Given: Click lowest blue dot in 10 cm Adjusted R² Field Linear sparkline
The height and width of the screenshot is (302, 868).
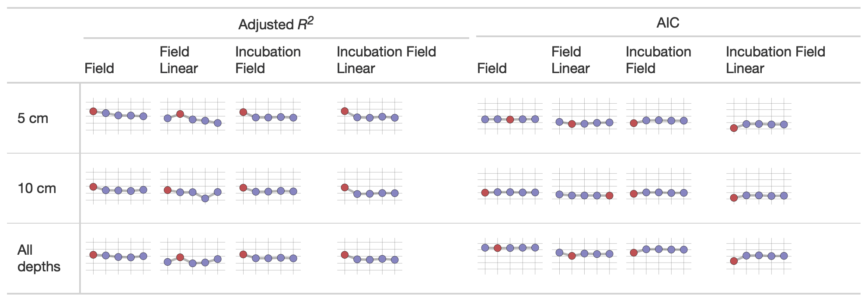Looking at the screenshot, I should [205, 198].
